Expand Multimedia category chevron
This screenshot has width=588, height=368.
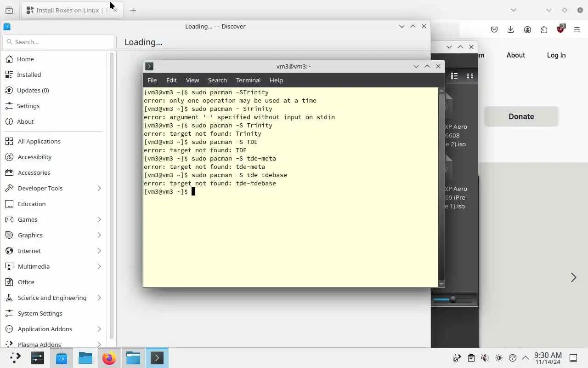[99, 266]
